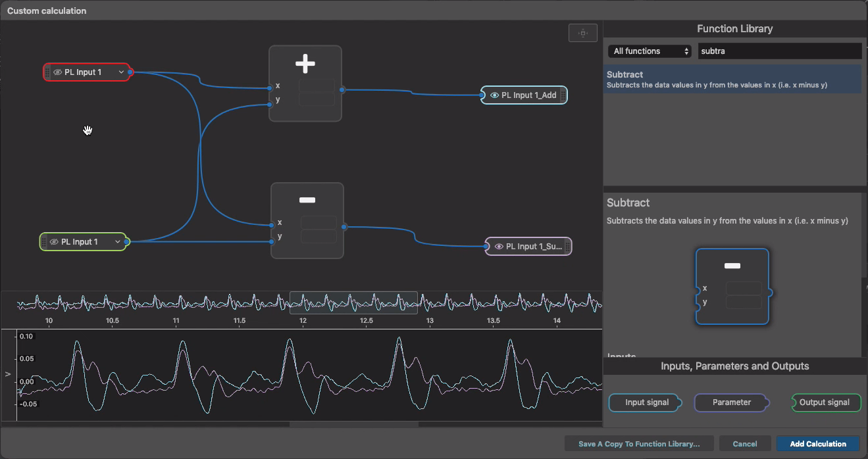Click the Add Calculation button
The image size is (868, 459).
(x=817, y=443)
